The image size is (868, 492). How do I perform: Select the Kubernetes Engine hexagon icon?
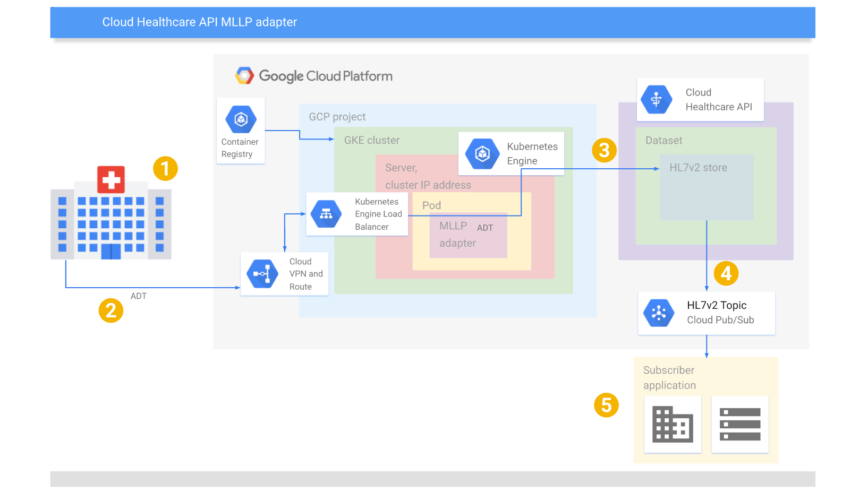(x=482, y=154)
